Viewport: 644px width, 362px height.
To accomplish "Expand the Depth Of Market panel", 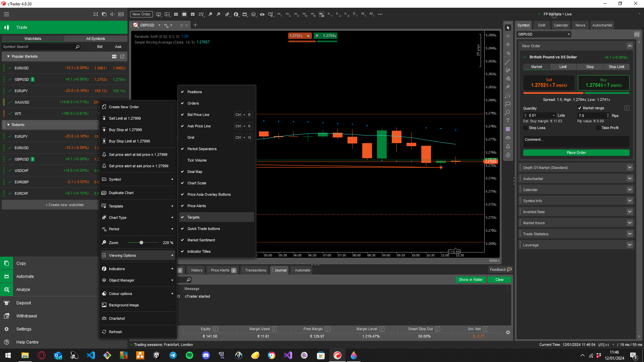I will click(630, 168).
